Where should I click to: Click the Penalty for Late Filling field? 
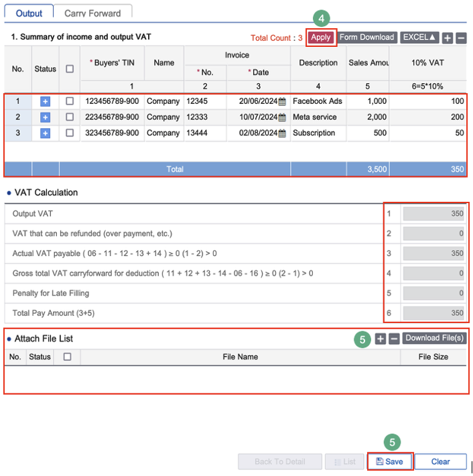point(433,293)
